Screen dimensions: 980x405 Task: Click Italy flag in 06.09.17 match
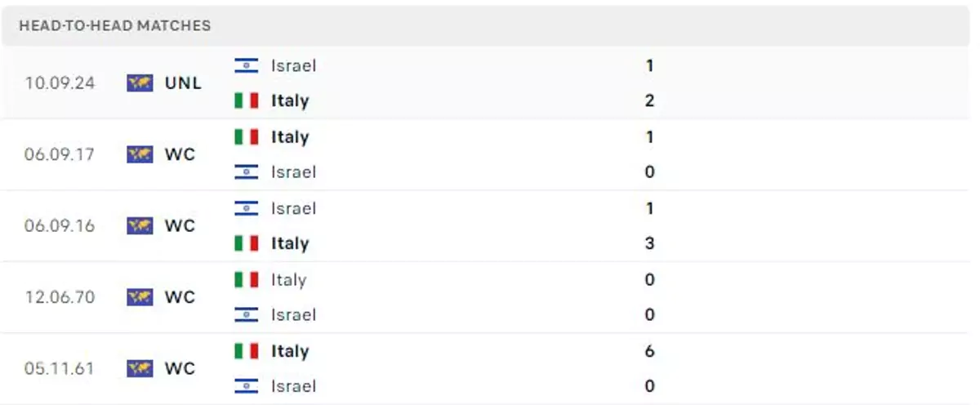(246, 137)
